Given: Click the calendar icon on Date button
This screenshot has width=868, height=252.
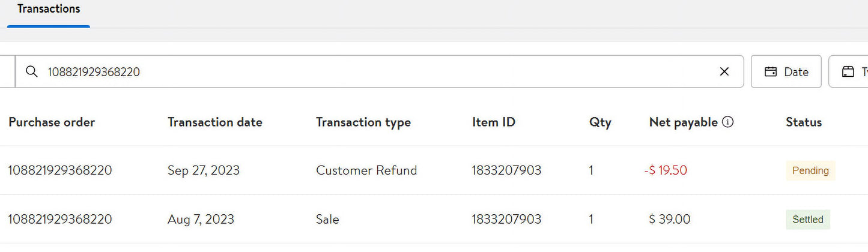Looking at the screenshot, I should pos(771,72).
